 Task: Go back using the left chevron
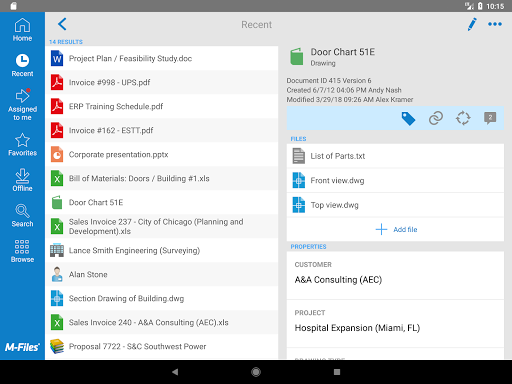[x=62, y=24]
